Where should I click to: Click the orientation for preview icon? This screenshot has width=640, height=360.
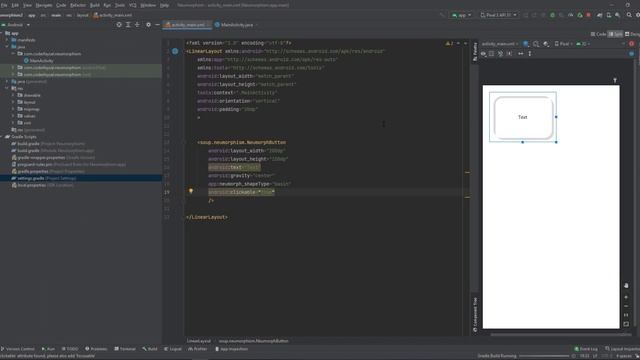coord(536,44)
